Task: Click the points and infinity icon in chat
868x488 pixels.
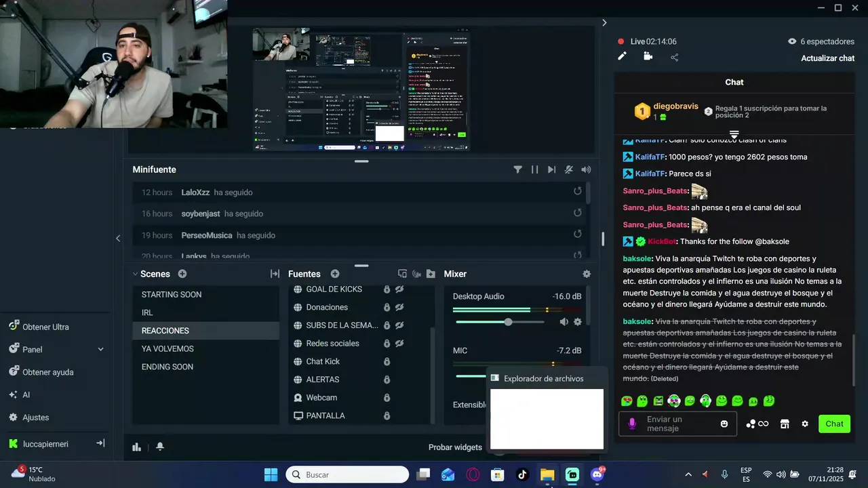Action: pos(757,424)
